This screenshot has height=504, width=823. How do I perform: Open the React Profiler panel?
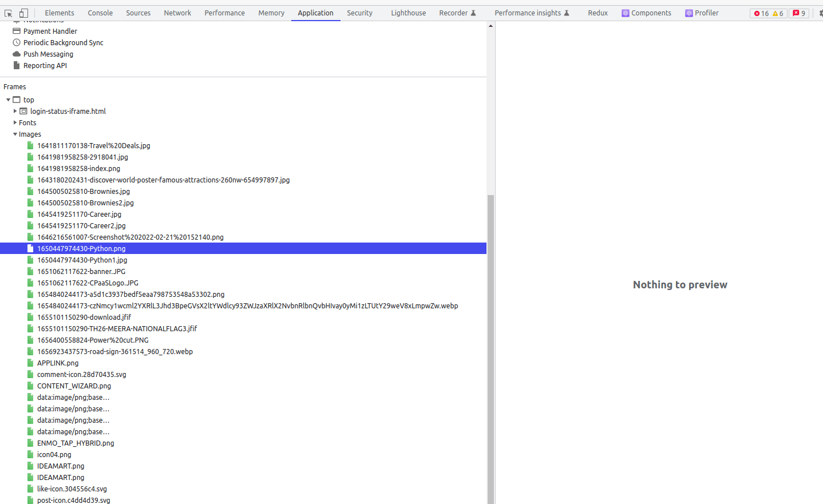point(703,13)
